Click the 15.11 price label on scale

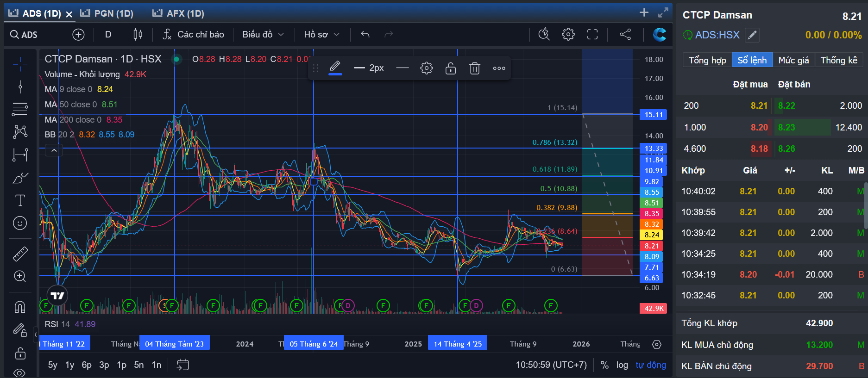[654, 115]
